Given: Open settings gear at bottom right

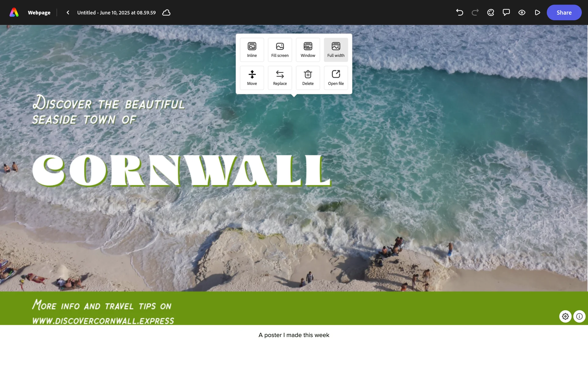Looking at the screenshot, I should 565,316.
